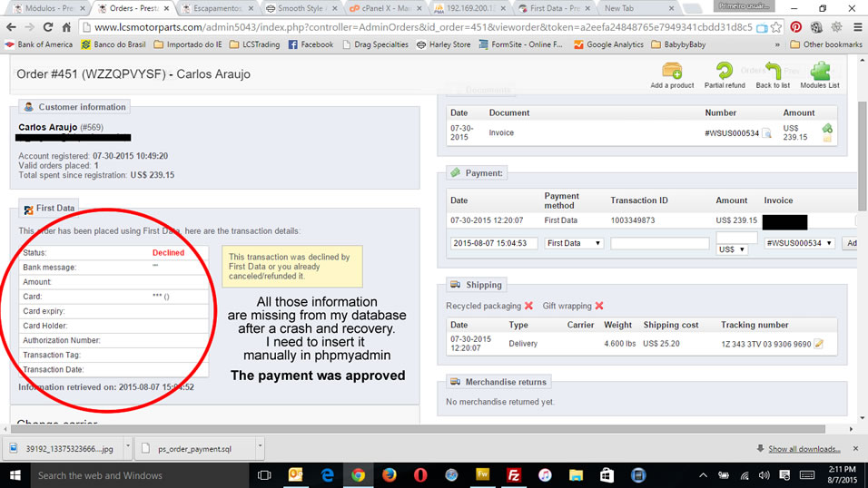Viewport: 868px width, 488px height.
Task: Open Task View on the taskbar
Action: pos(264,475)
